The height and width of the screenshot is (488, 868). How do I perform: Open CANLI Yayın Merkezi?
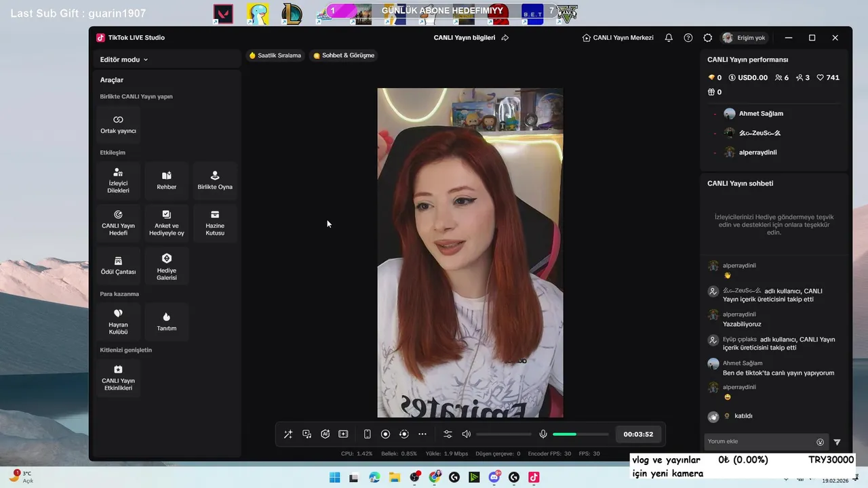point(618,38)
